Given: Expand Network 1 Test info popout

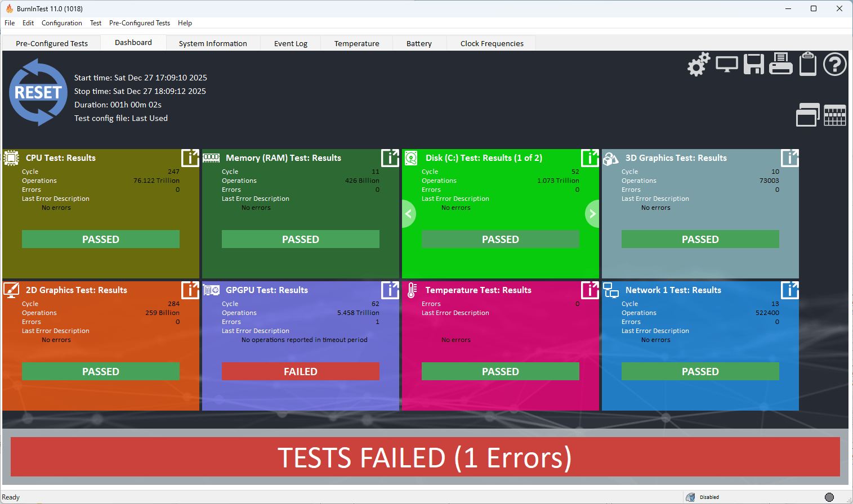Looking at the screenshot, I should click(x=789, y=290).
